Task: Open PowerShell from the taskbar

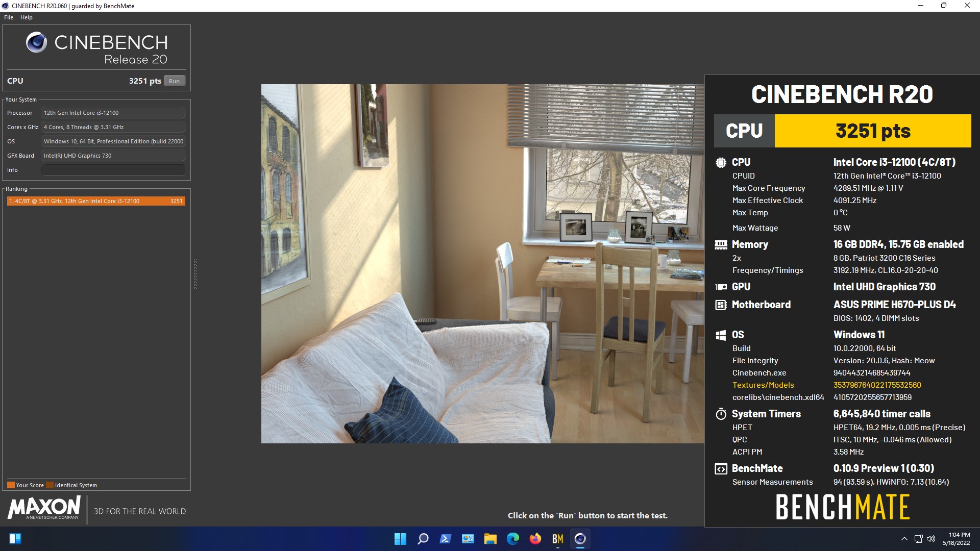Action: pos(446,539)
